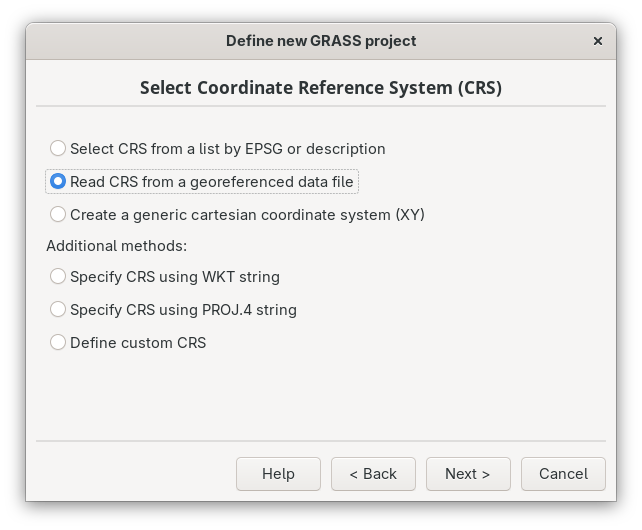
Task: Go to the previous page with Back
Action: 373,474
